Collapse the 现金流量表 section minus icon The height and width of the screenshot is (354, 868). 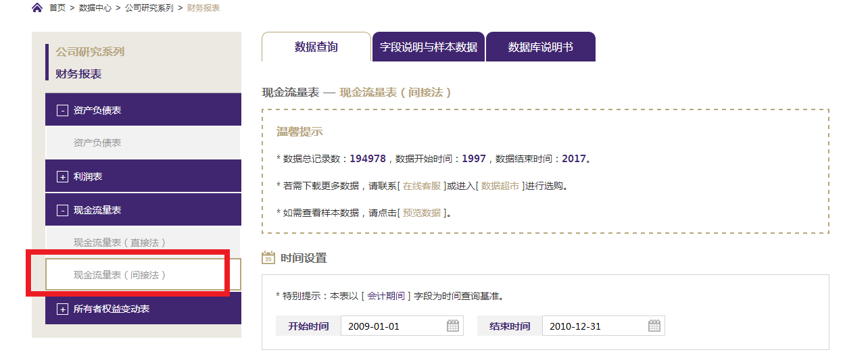pos(62,211)
